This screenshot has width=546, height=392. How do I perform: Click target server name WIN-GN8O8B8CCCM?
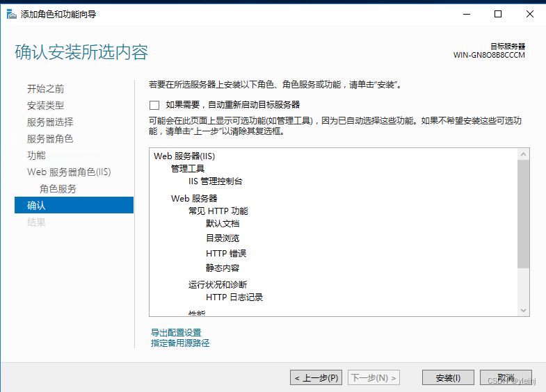[489, 56]
